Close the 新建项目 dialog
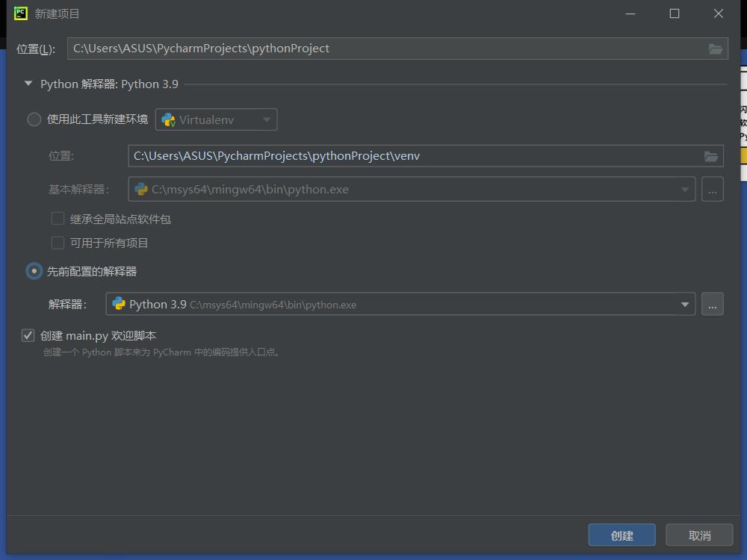Image resolution: width=747 pixels, height=560 pixels. tap(719, 13)
